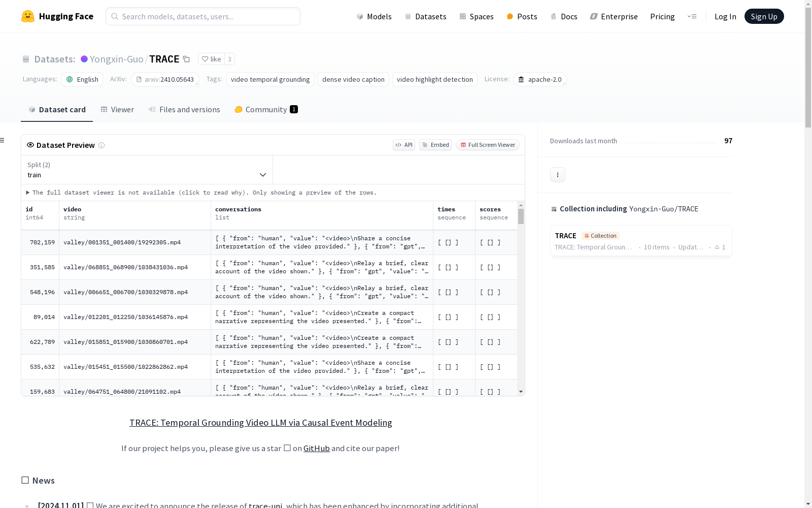Select the row with id 702,159

coord(269,242)
